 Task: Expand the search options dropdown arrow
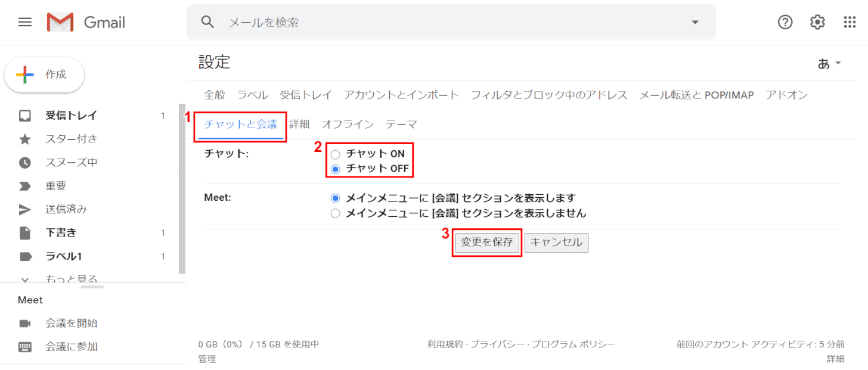tap(695, 23)
